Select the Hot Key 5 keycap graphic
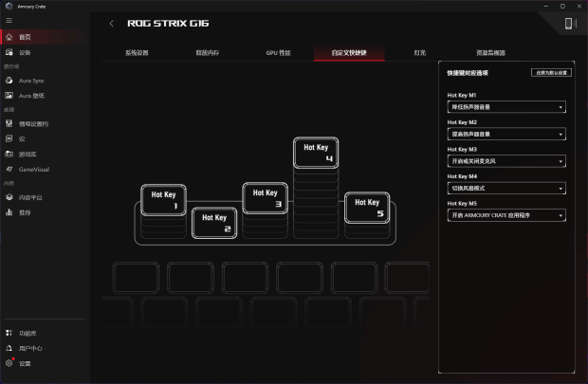Viewport: 588px width, 384px height. tap(367, 208)
